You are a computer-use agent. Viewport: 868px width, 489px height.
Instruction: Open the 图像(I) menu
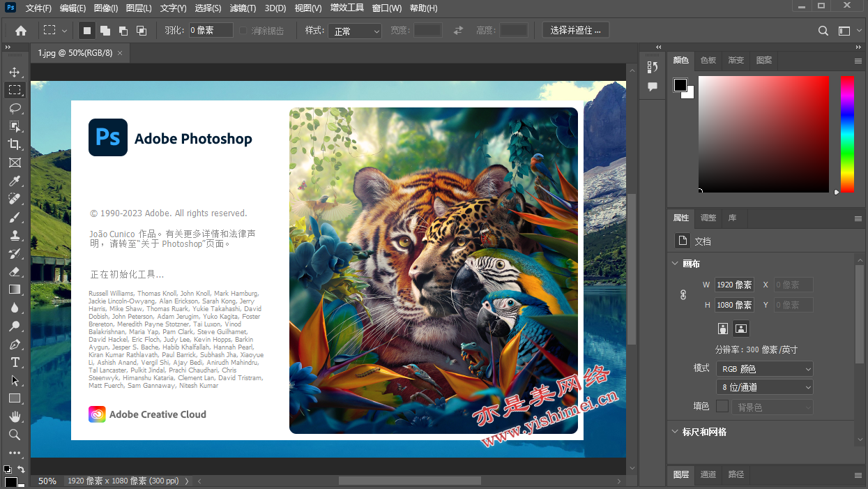pyautogui.click(x=106, y=8)
